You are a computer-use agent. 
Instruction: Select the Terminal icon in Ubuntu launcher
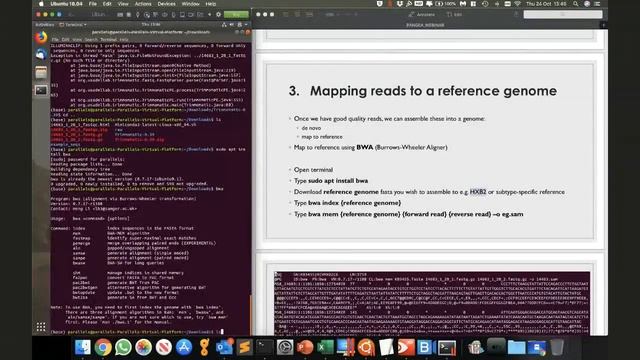coord(41,90)
